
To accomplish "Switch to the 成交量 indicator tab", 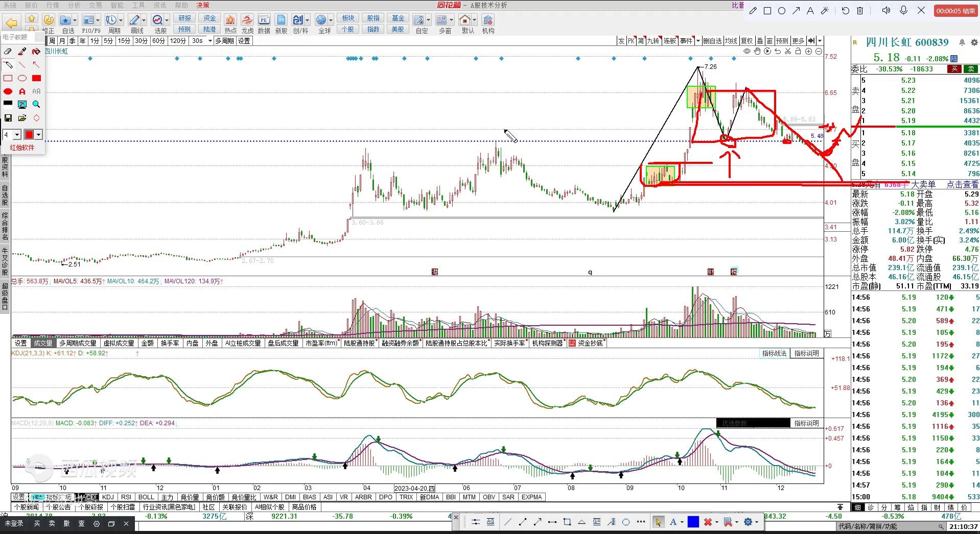I will [43, 343].
